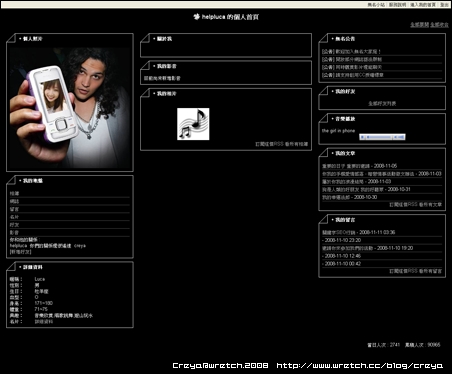Open the SEO comment dated 2008-11-11 03:36

(x=358, y=232)
